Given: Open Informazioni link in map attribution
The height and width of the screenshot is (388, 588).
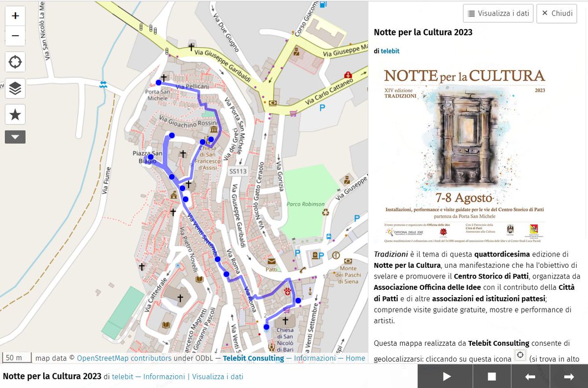Looking at the screenshot, I should coord(315,358).
